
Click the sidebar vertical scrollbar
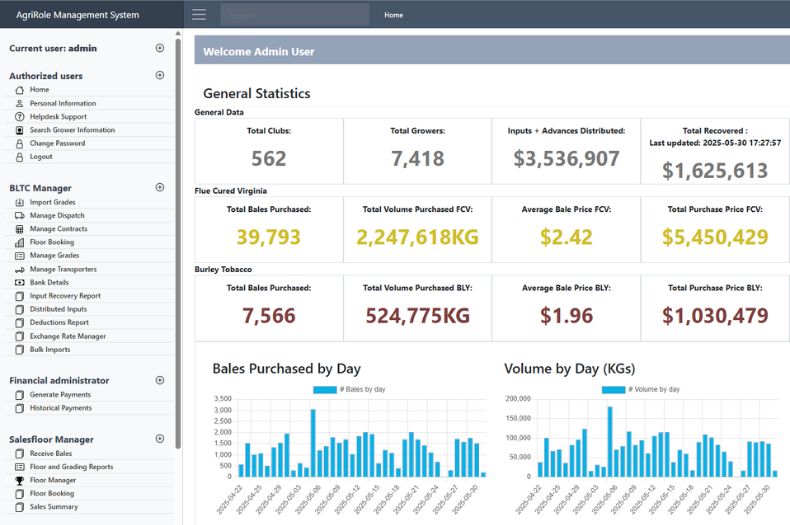178,242
